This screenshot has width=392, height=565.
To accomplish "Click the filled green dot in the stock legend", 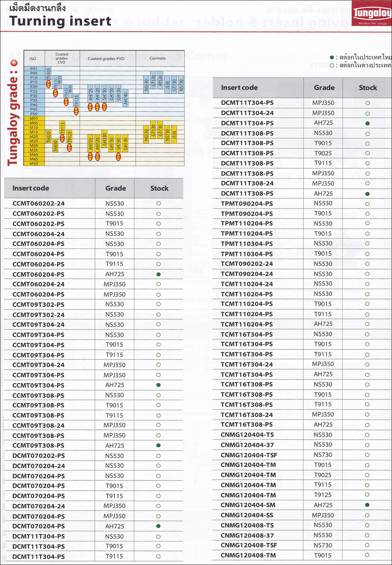I will (332, 57).
